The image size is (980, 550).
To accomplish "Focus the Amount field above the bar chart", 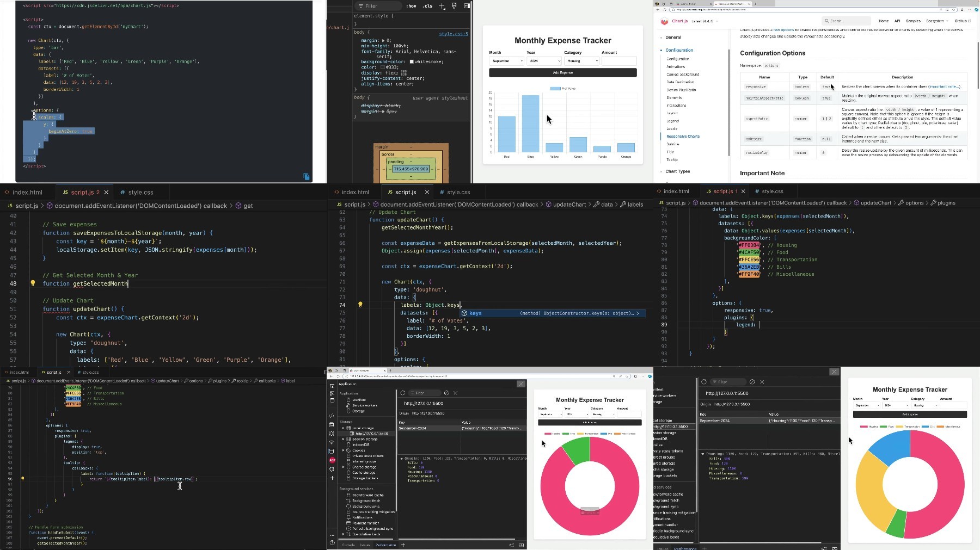I will pos(619,61).
